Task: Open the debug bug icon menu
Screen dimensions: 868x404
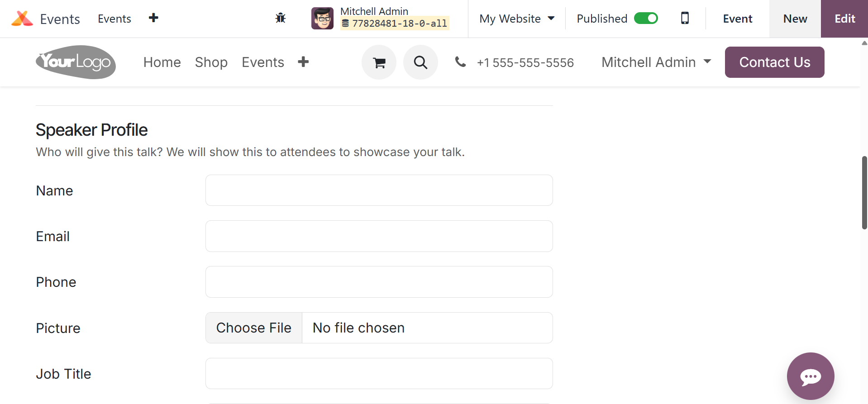Action: (x=281, y=18)
